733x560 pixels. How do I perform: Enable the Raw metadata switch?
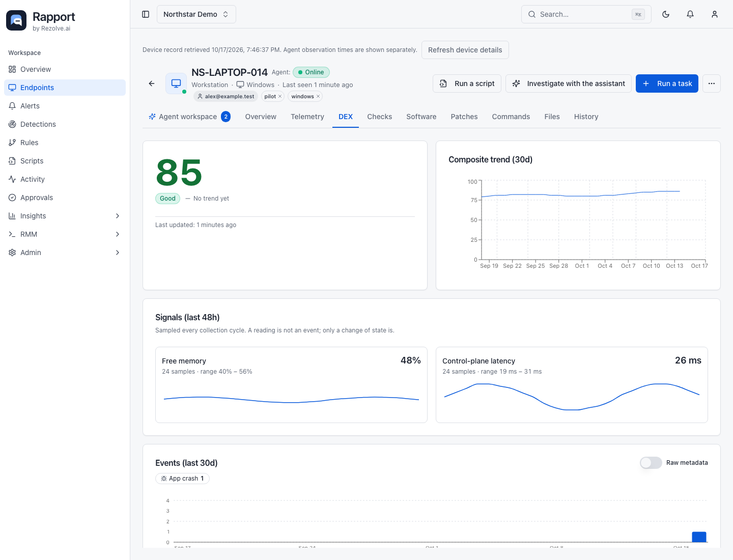[x=651, y=463]
